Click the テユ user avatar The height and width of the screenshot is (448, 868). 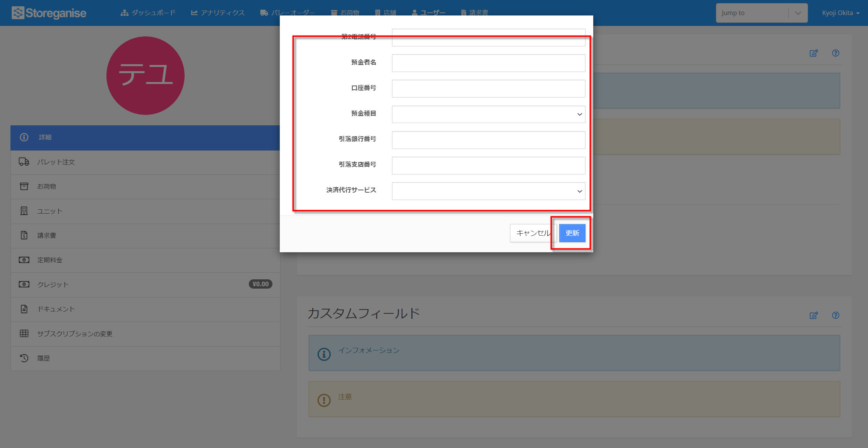pyautogui.click(x=146, y=75)
